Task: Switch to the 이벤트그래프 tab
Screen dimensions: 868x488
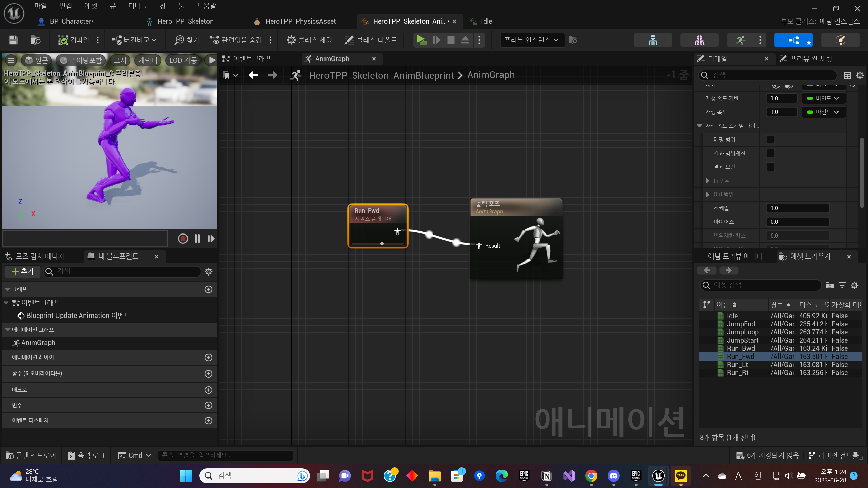Action: (252, 59)
